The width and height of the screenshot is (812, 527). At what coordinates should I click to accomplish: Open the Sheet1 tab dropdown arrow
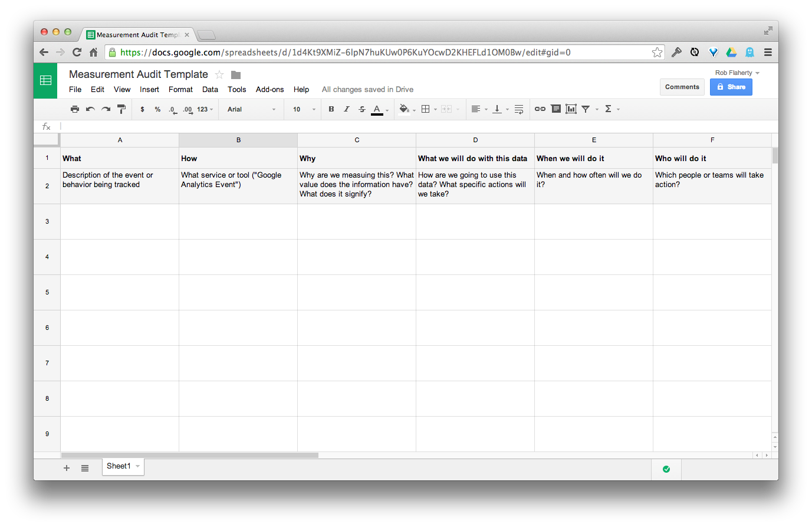click(138, 466)
